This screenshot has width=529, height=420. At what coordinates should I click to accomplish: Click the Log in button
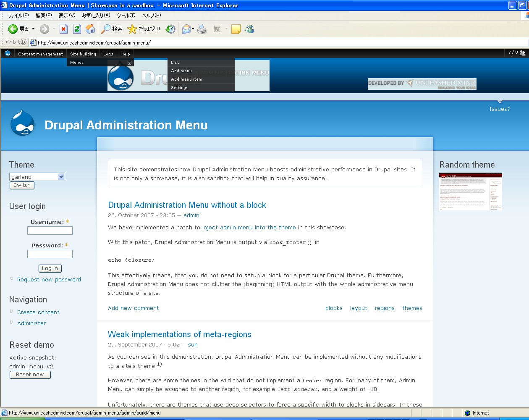(x=50, y=268)
